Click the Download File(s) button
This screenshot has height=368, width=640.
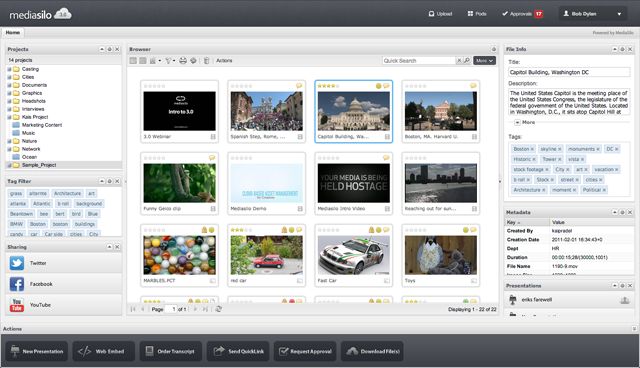pyautogui.click(x=372, y=351)
